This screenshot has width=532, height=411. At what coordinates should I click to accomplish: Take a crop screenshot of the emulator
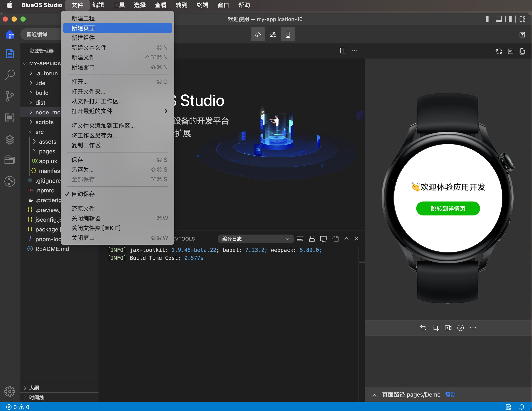435,328
